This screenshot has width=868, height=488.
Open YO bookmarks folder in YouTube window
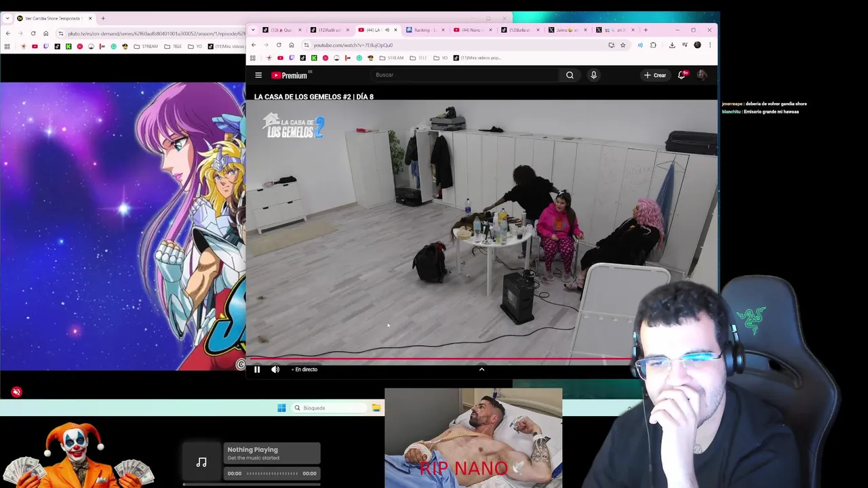pyautogui.click(x=441, y=58)
